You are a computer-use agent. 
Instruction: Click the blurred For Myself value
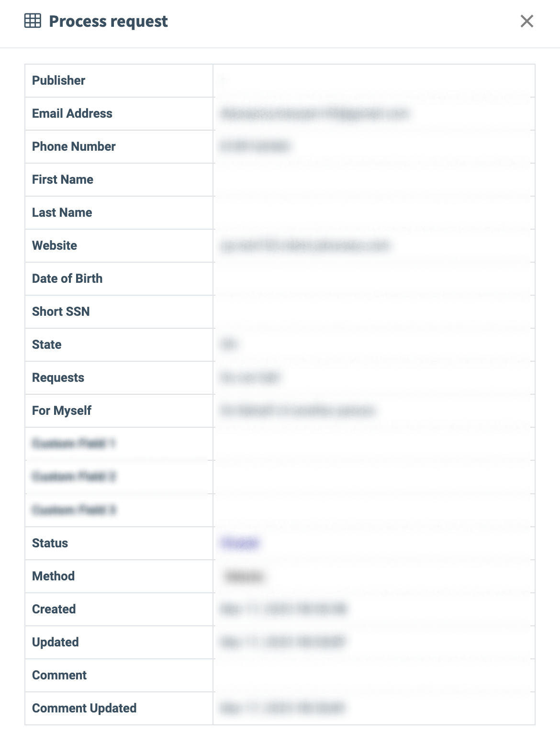(x=297, y=411)
